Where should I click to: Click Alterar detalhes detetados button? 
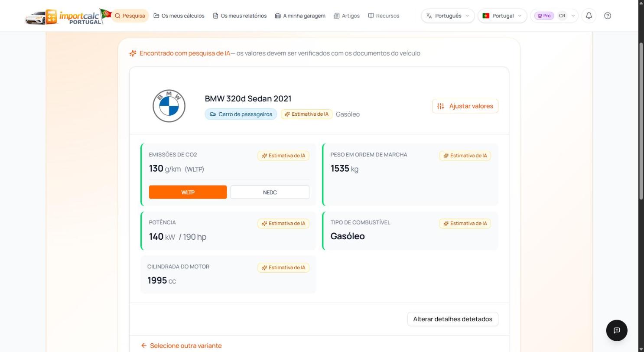[x=453, y=319]
